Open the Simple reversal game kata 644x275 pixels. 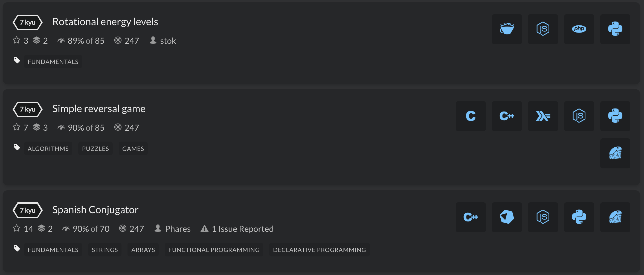(99, 109)
